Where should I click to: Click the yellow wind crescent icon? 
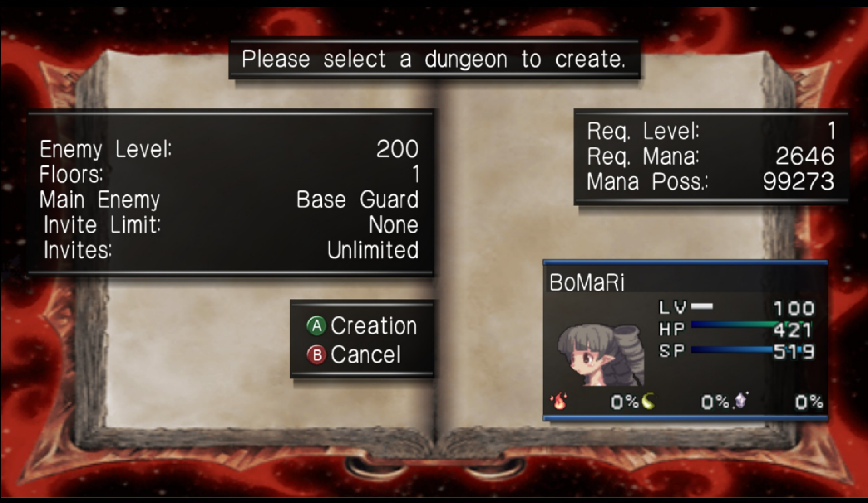(648, 401)
